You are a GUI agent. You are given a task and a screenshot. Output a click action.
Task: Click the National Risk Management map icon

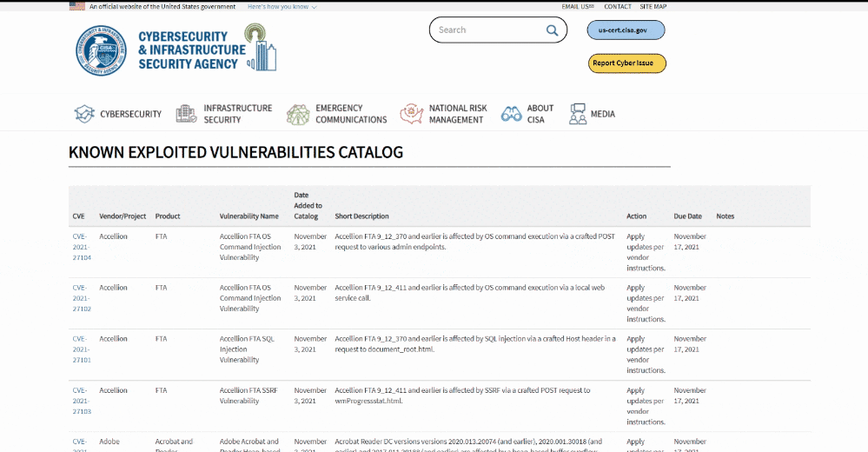(411, 114)
